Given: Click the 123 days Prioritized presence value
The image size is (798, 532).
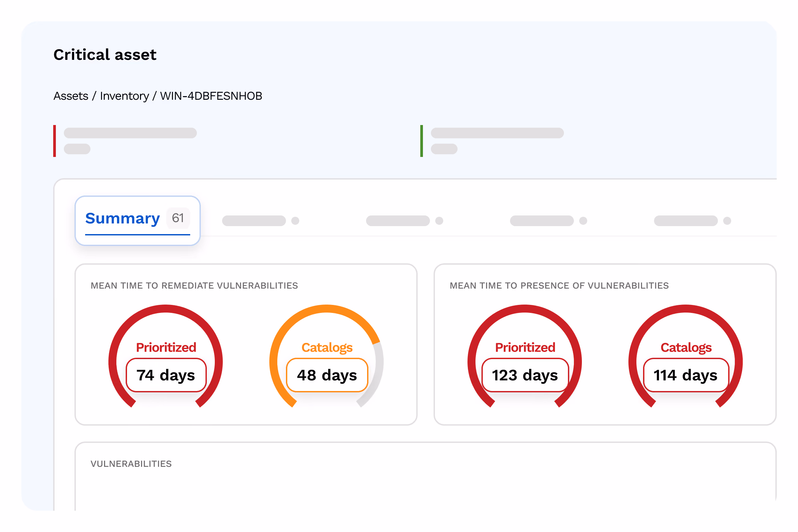Looking at the screenshot, I should tap(525, 375).
